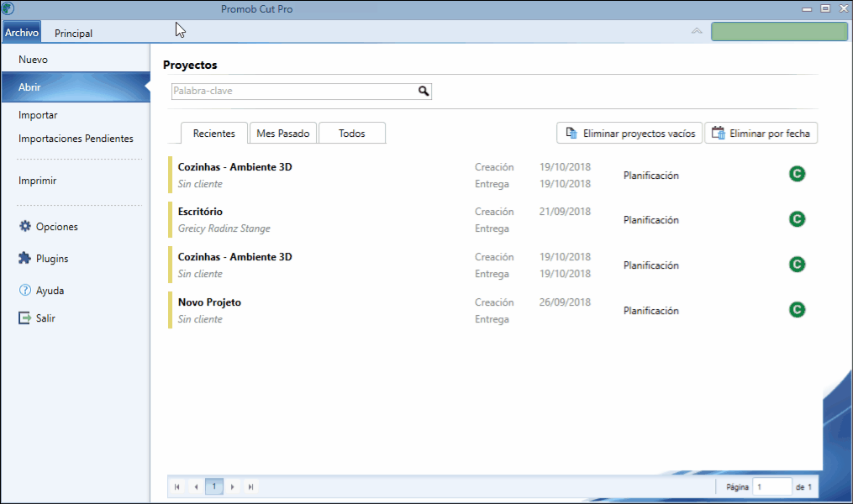Click page number 1 button

point(214,486)
